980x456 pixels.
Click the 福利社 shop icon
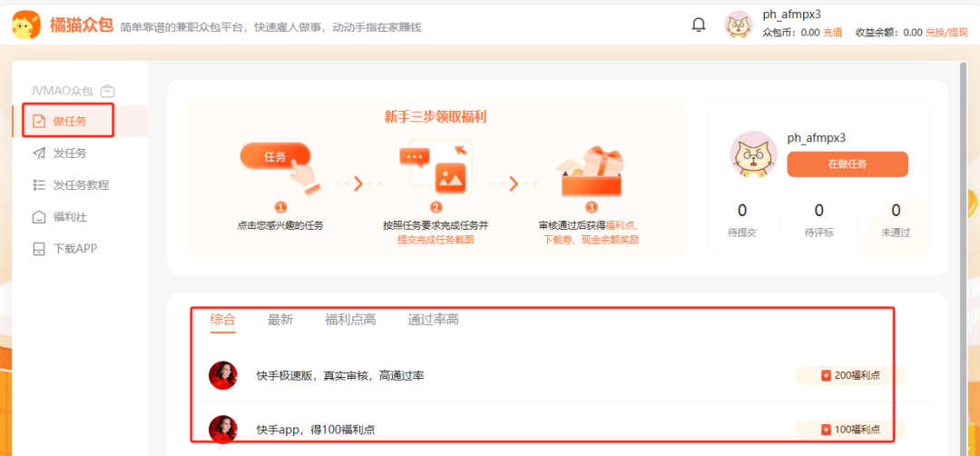[39, 218]
